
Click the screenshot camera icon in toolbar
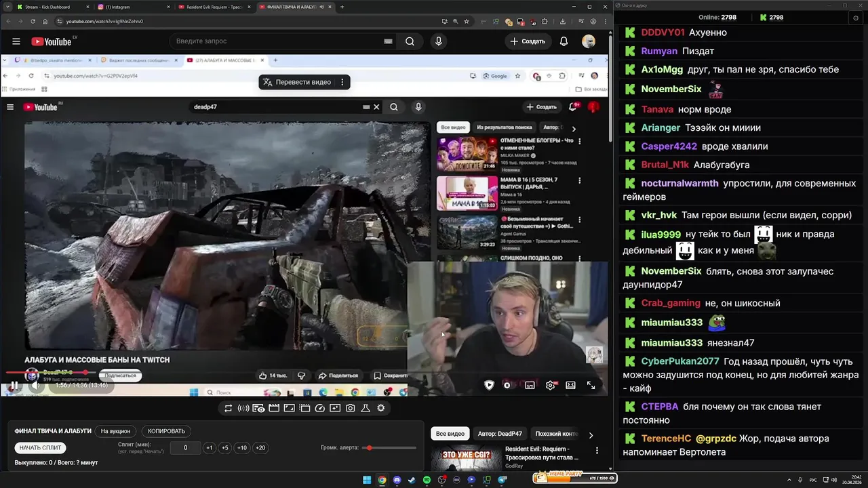pos(350,408)
